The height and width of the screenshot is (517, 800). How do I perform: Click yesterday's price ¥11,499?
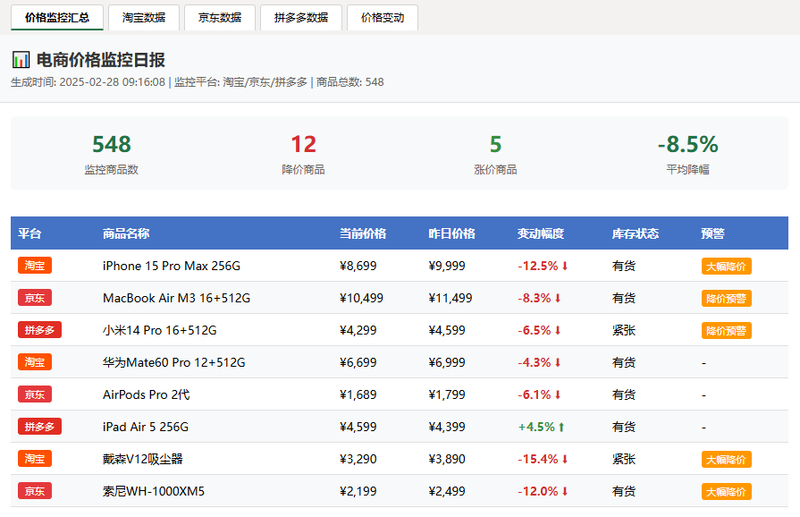(451, 298)
